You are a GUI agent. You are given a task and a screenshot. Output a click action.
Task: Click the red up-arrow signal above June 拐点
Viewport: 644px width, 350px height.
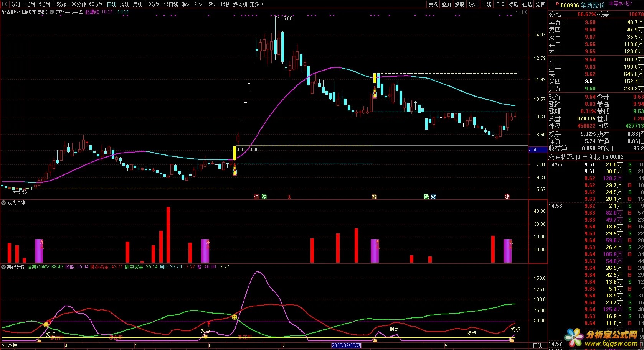(209, 324)
